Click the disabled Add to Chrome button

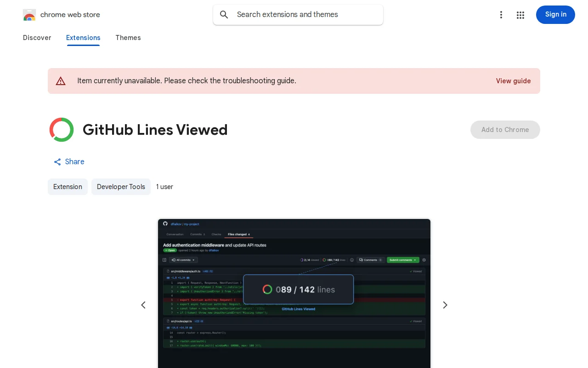tap(505, 130)
